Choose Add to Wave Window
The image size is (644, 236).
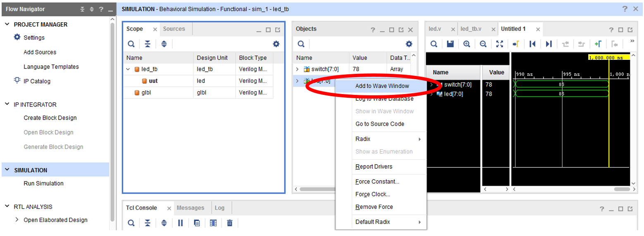click(x=382, y=86)
